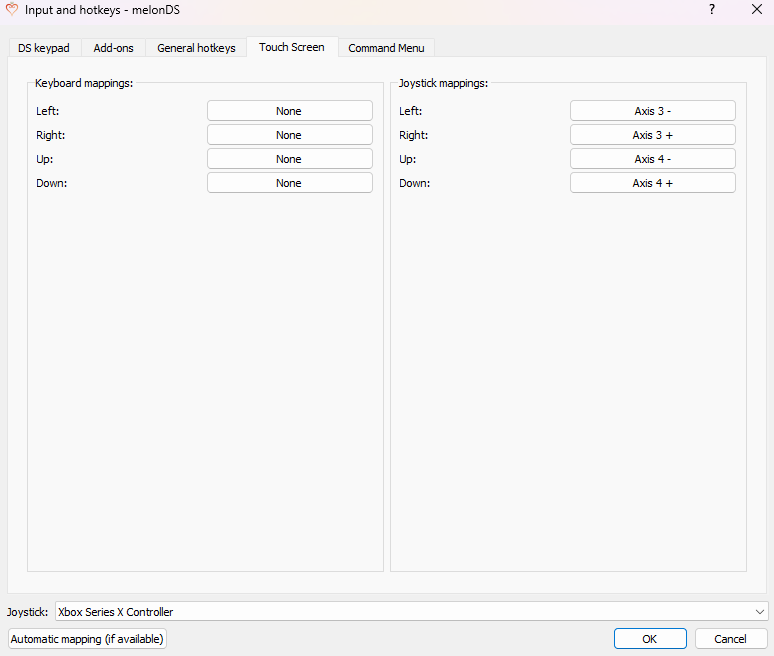Remap joystick Left from Axis 3 -
774x656 pixels.
click(652, 111)
